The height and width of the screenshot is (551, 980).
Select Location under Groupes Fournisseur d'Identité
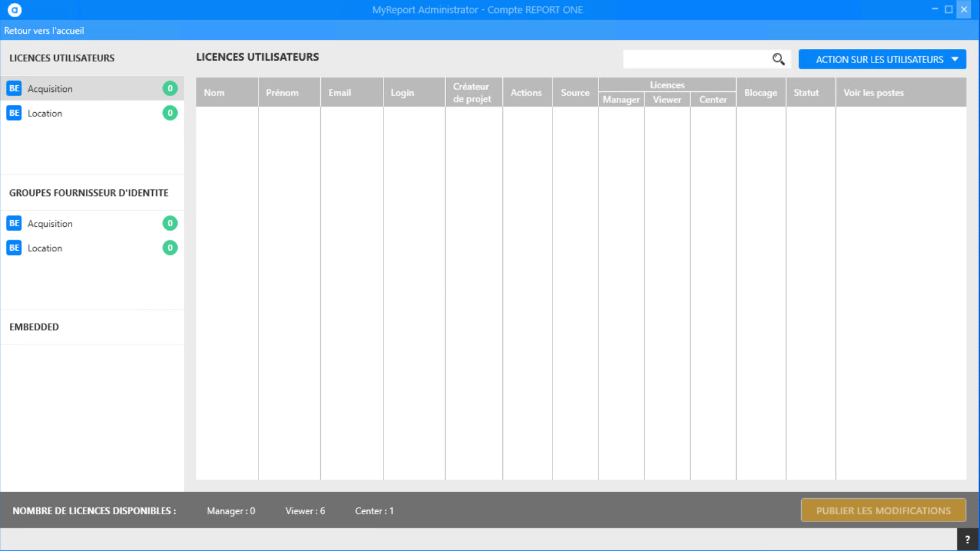coord(45,248)
